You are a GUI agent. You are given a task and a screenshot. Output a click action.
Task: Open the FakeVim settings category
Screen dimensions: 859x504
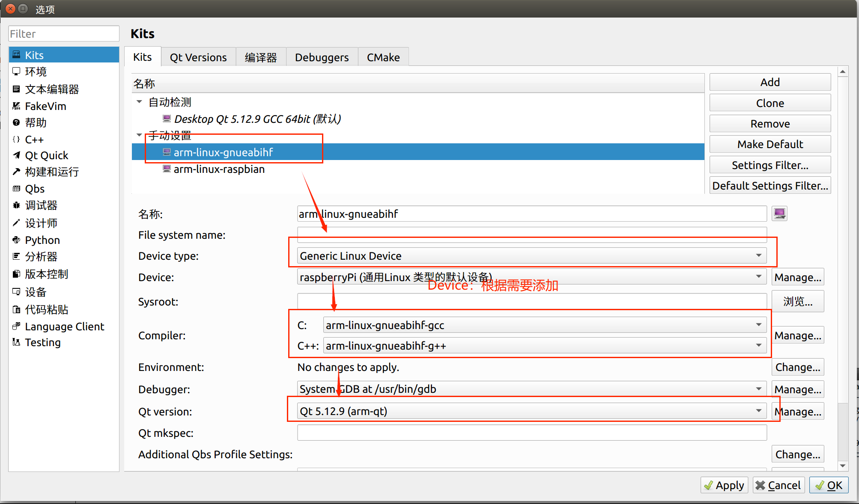[x=45, y=106]
